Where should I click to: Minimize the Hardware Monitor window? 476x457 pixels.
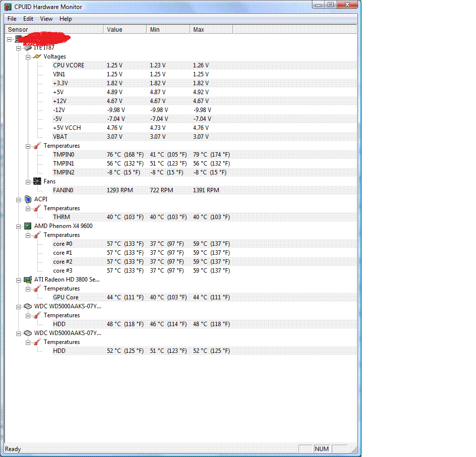318,4
